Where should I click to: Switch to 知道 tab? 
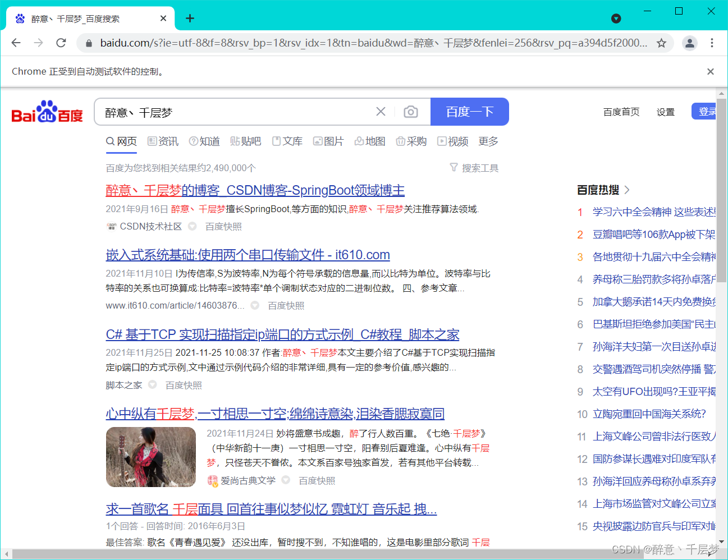click(204, 141)
